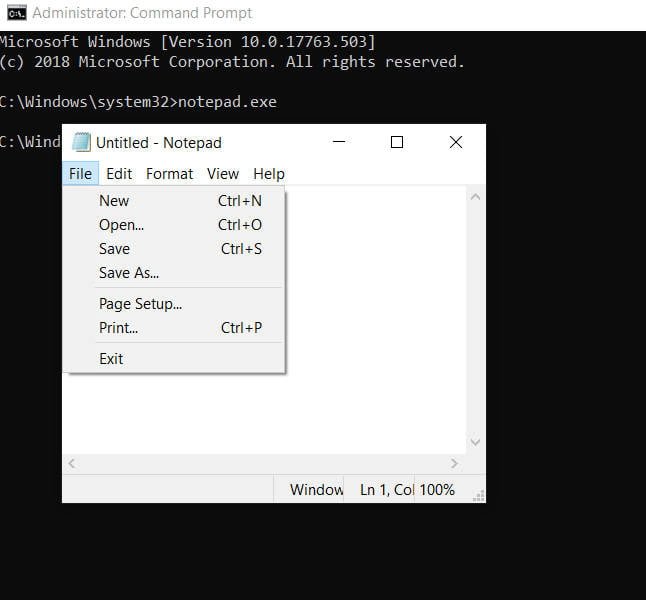Image resolution: width=646 pixels, height=600 pixels.
Task: Minimize the Notepad window
Action: coord(339,142)
